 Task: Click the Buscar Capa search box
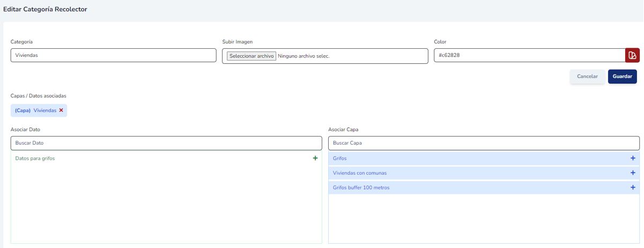pos(483,143)
